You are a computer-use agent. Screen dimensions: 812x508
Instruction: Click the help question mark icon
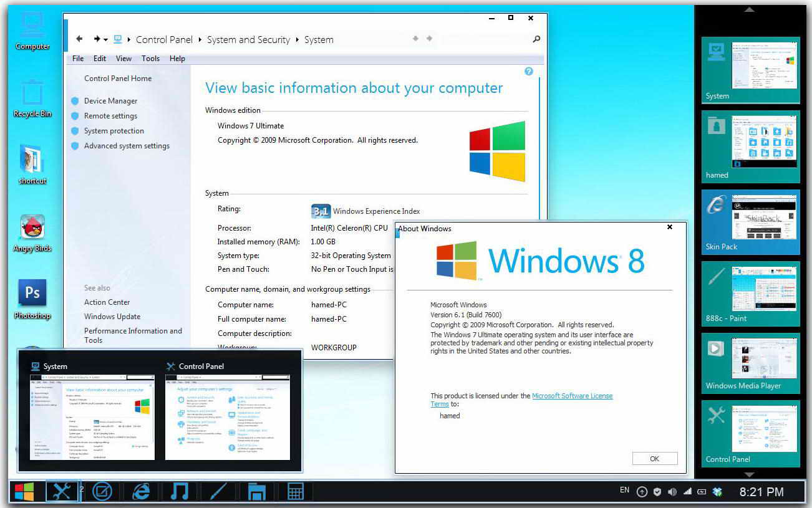point(529,72)
